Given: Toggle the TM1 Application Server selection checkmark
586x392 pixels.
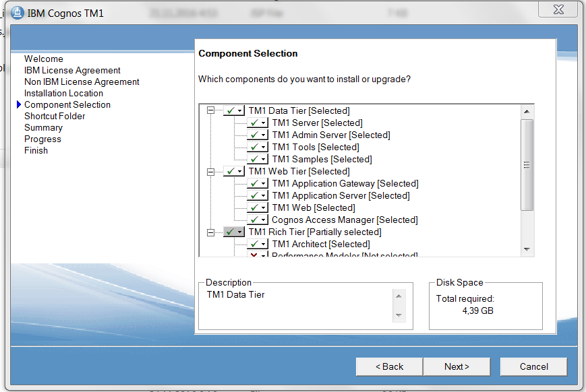Looking at the screenshot, I should coord(258,195).
